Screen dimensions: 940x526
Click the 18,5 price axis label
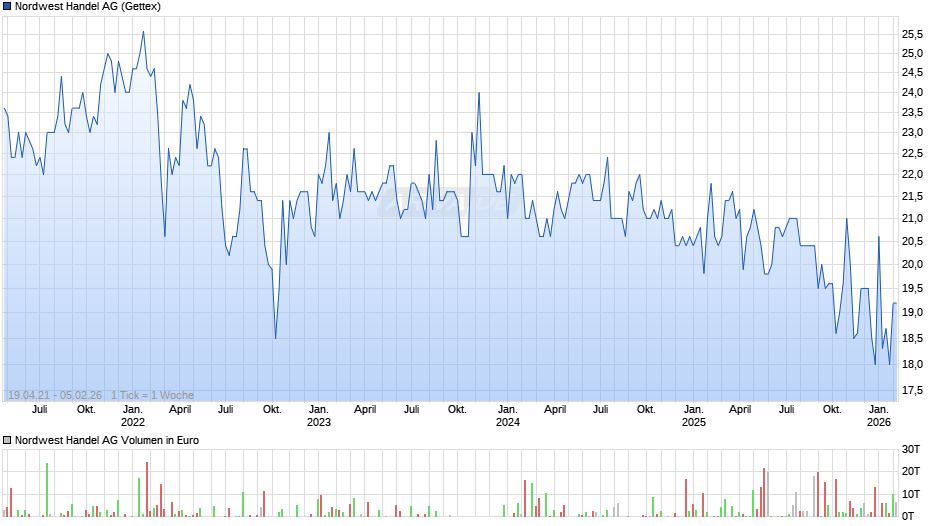(x=912, y=338)
